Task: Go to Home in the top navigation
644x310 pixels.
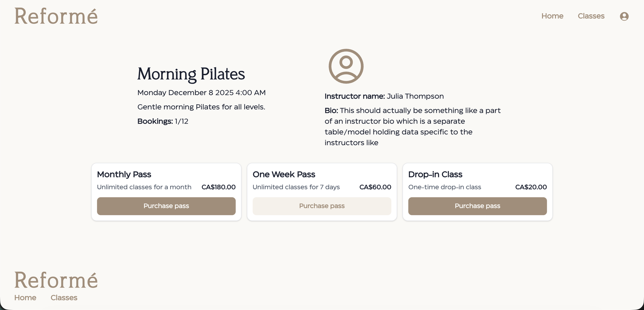Action: (552, 16)
